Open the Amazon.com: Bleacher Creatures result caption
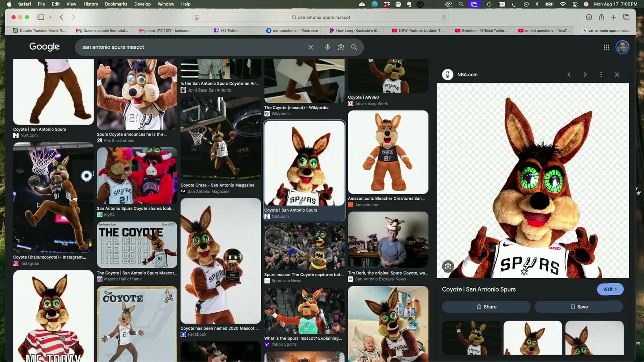Image resolution: width=644 pixels, height=362 pixels. 386,199
